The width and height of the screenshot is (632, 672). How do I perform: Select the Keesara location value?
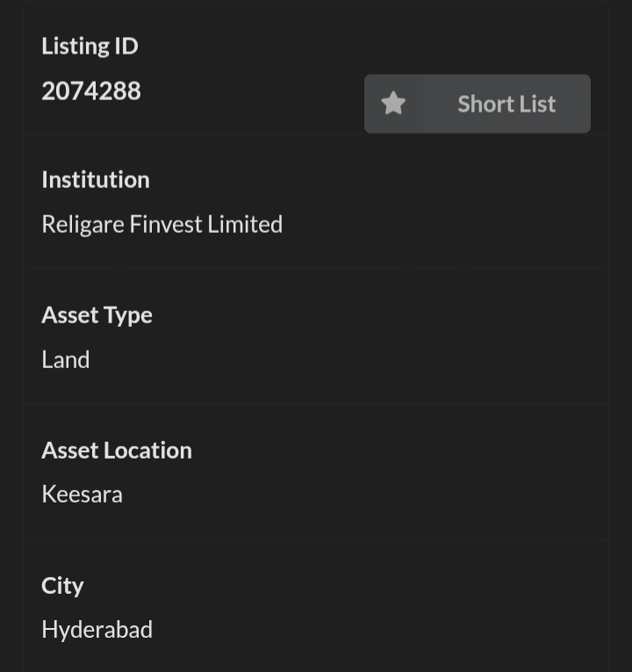(x=82, y=494)
